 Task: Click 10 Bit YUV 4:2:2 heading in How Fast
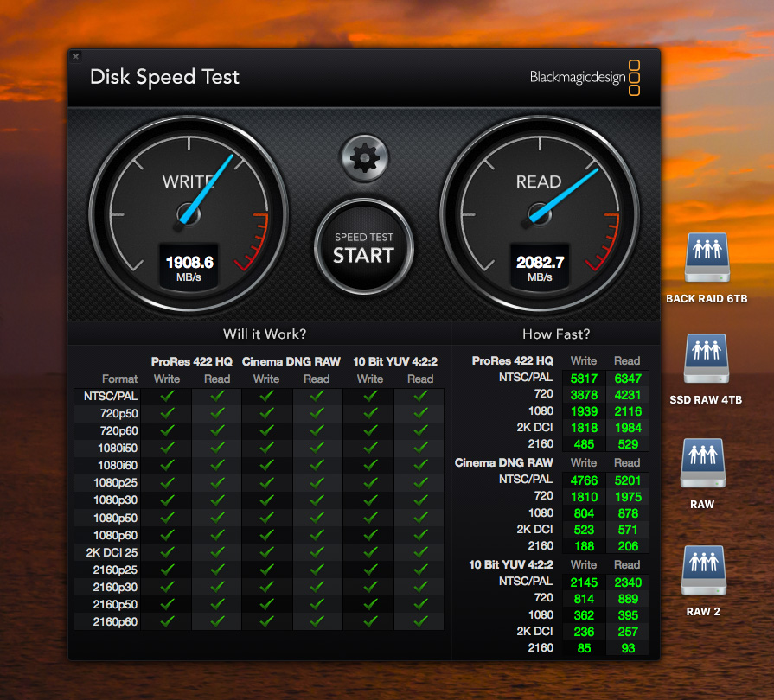(511, 564)
